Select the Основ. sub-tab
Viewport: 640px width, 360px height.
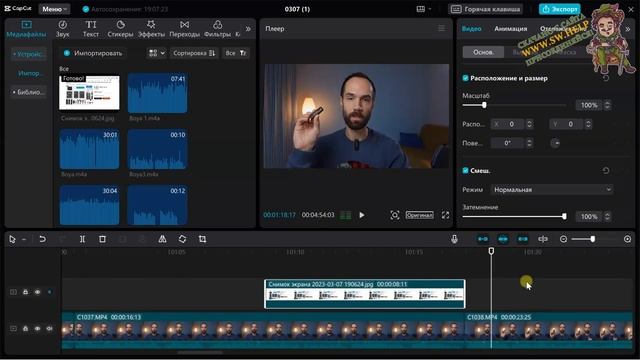[483, 52]
